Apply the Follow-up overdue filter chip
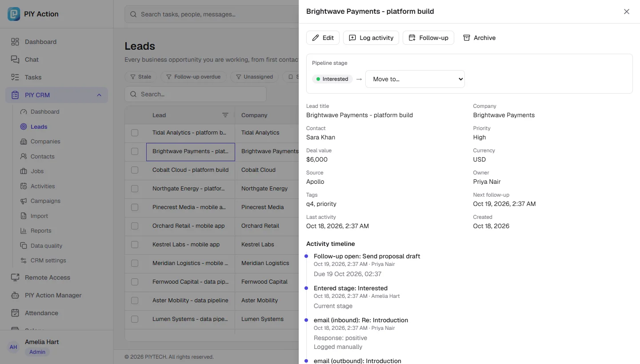The image size is (640, 364). (193, 77)
